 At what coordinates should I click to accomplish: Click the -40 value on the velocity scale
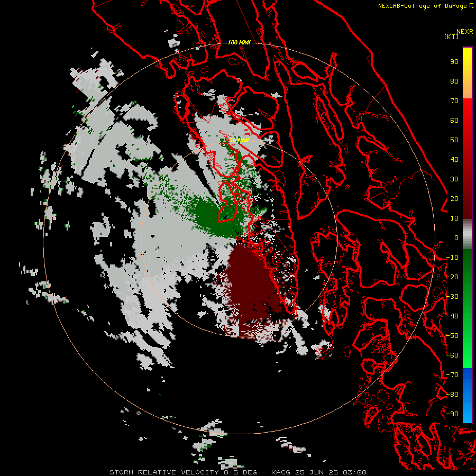pos(452,316)
